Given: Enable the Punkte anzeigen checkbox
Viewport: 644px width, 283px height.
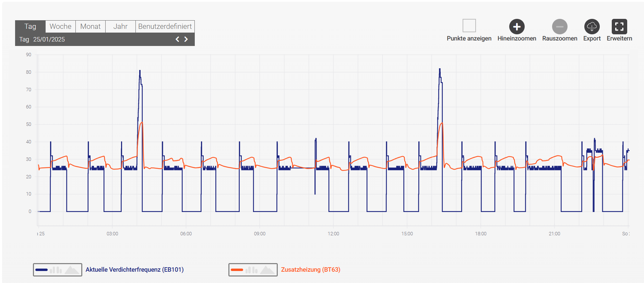Looking at the screenshot, I should [x=469, y=26].
